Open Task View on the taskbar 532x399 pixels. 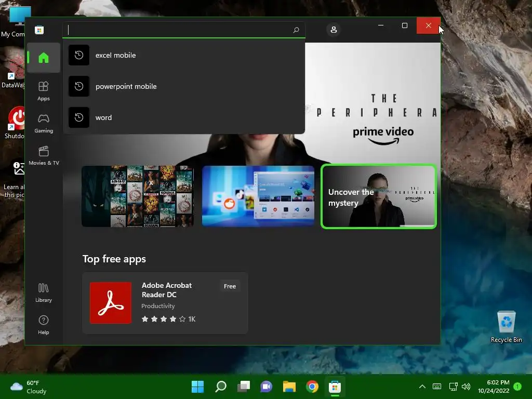click(244, 387)
